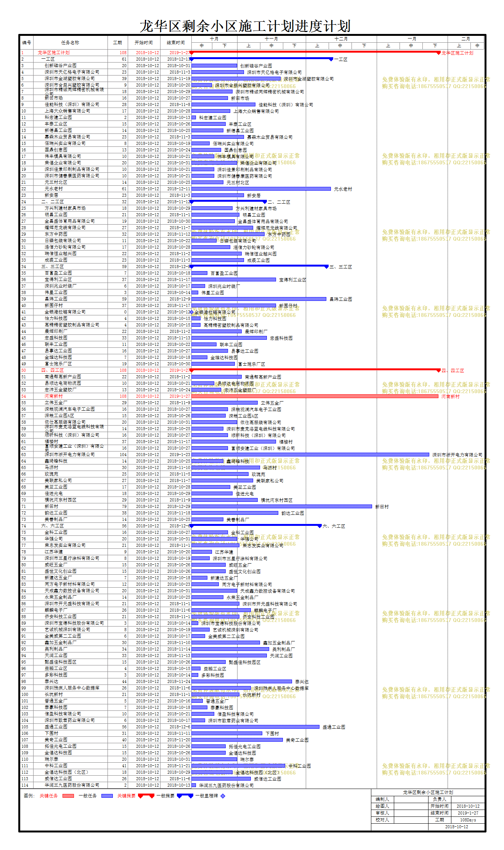Viewport: 504px width, 850px height.
Task: Click the milestone diamond on 金银港拉链有限公司 row
Action: [x=192, y=312]
